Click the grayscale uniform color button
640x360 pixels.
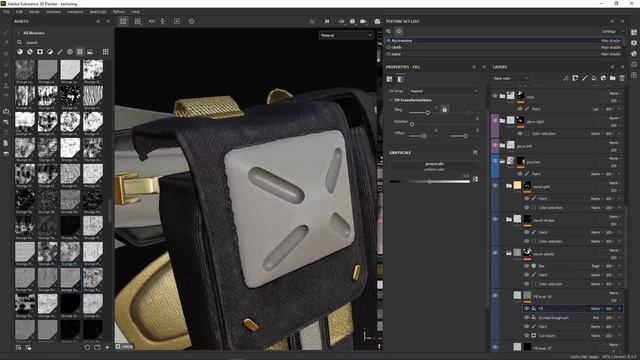434,166
